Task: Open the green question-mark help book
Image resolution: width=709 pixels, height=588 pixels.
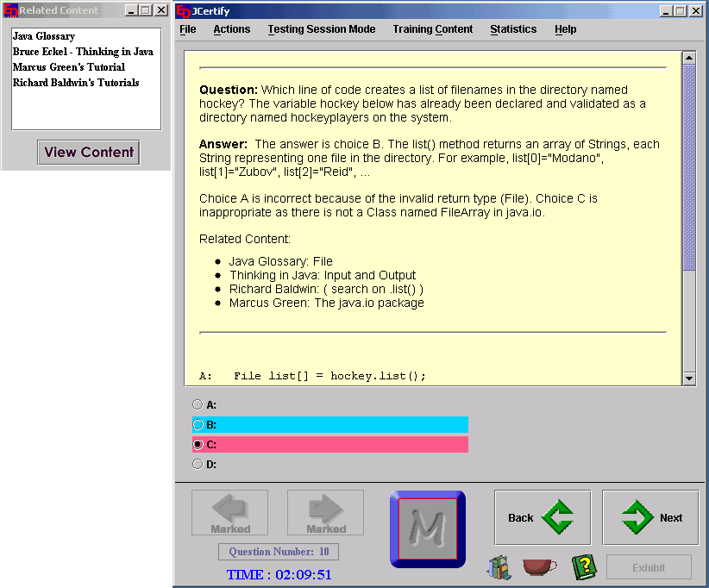Action: coord(584,566)
